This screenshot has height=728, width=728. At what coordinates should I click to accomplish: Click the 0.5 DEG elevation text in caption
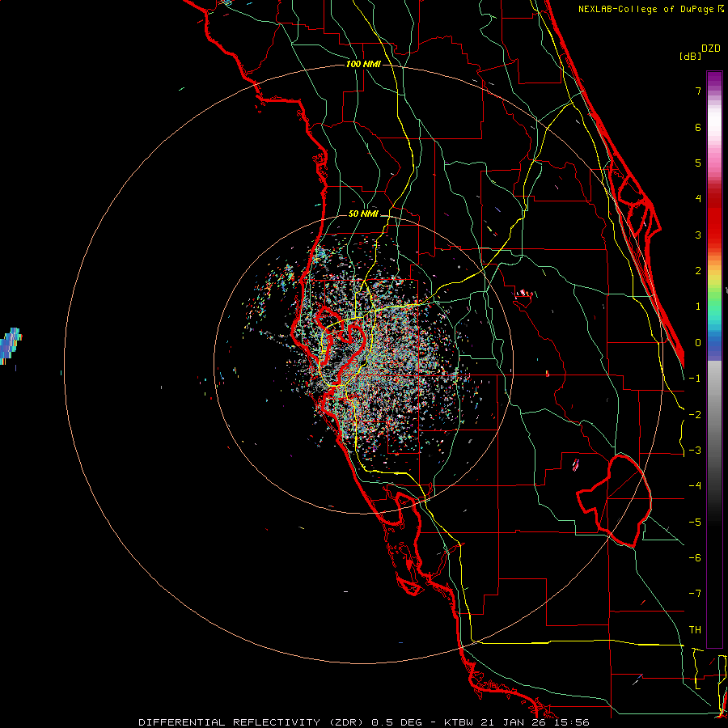(396, 722)
